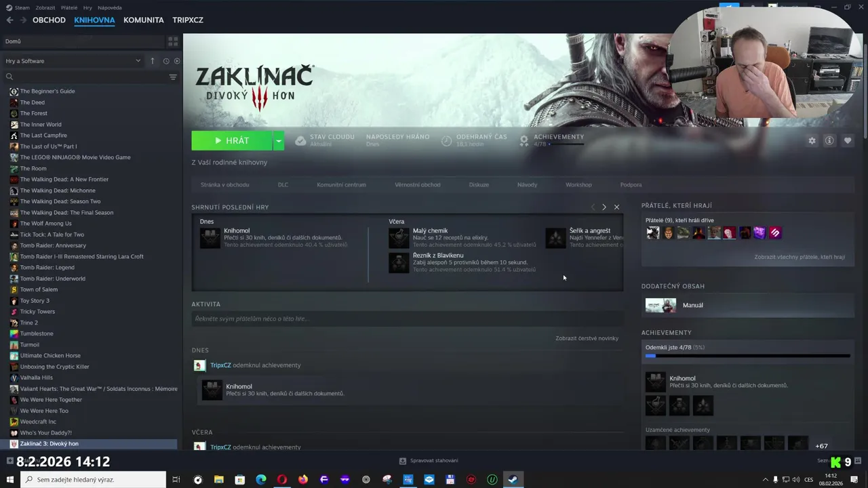Open Věrnostní obchod tab
The height and width of the screenshot is (488, 868).
[418, 184]
